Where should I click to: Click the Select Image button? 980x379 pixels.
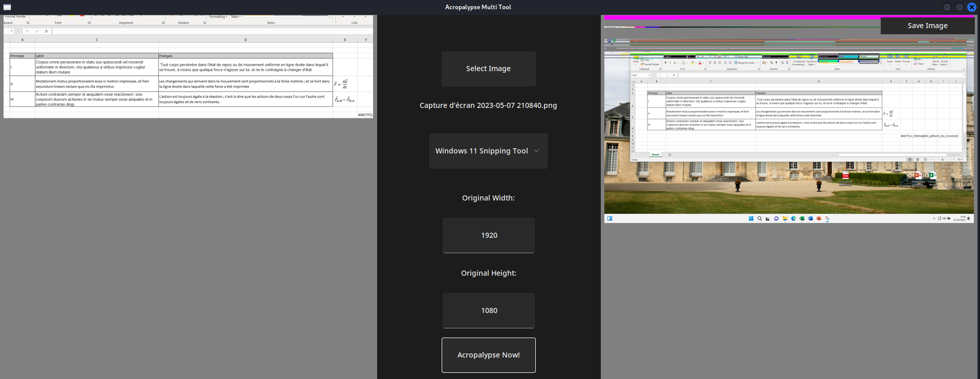[x=488, y=69]
